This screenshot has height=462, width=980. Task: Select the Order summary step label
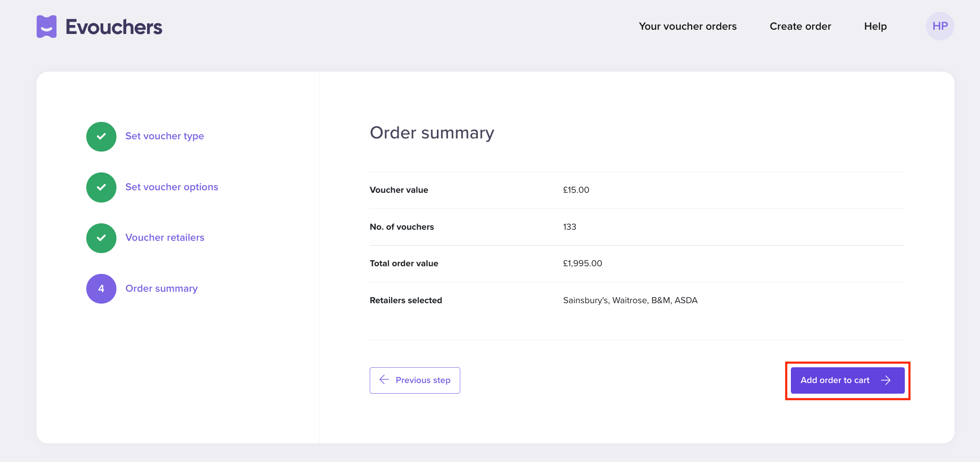[x=161, y=288]
